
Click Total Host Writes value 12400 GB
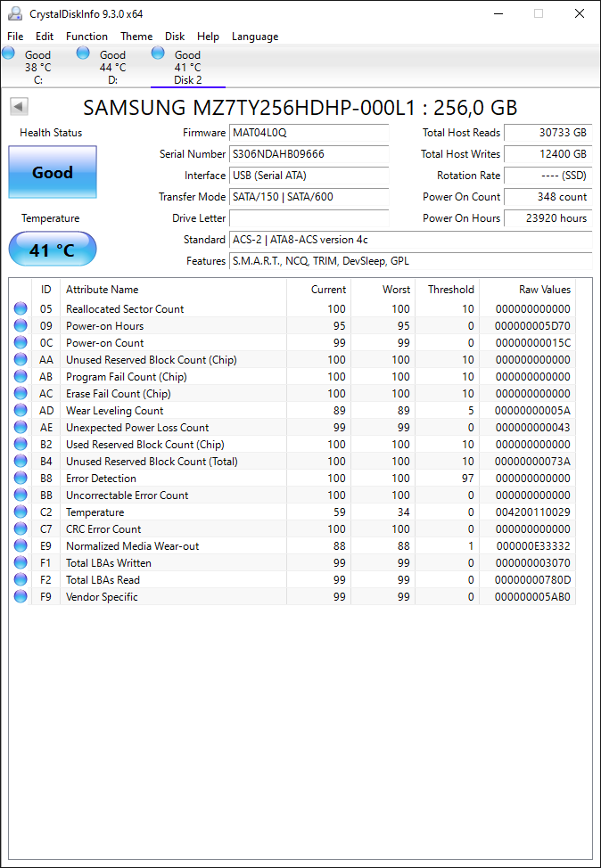click(547, 154)
